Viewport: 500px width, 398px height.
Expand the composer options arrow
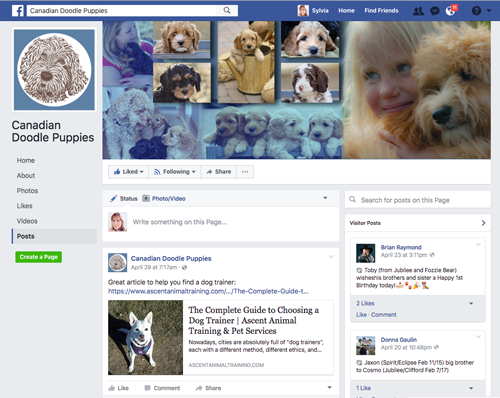(325, 198)
